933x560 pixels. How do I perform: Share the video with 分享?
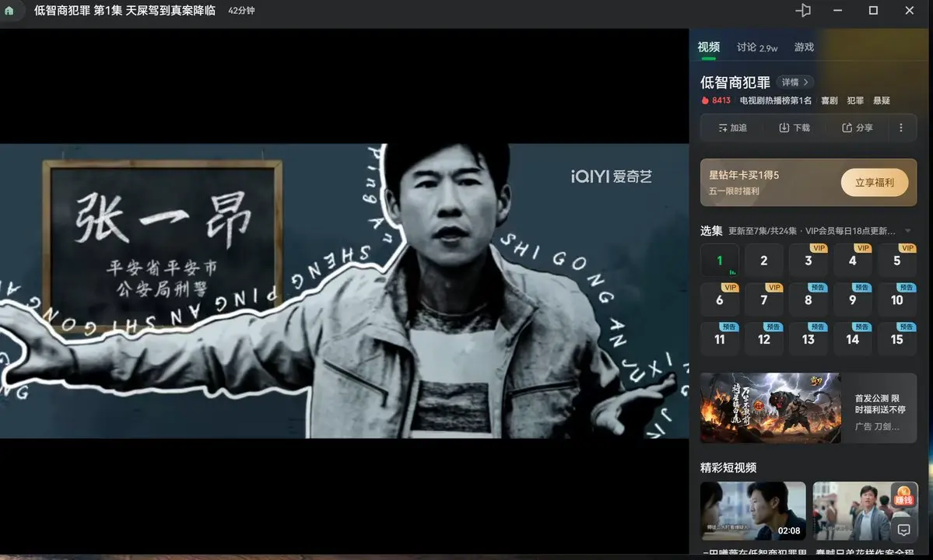858,128
